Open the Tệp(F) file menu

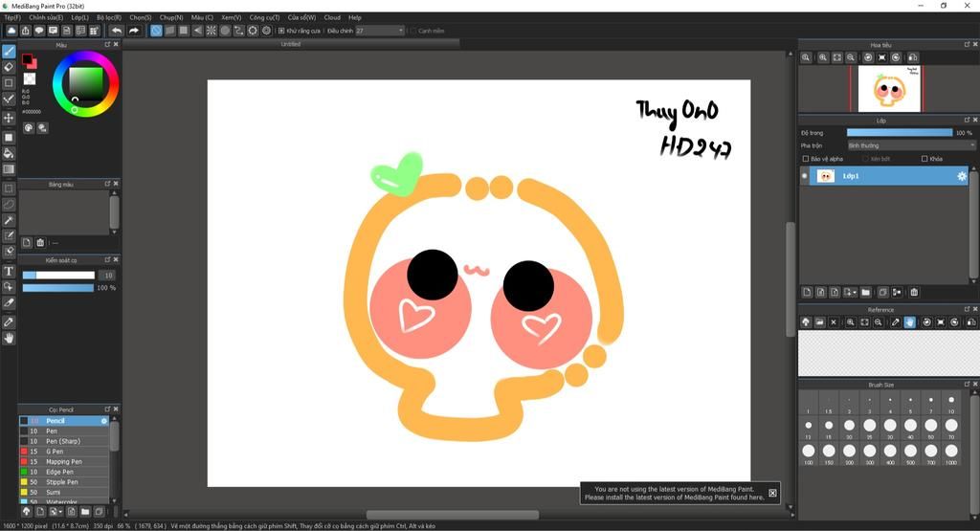(12, 17)
